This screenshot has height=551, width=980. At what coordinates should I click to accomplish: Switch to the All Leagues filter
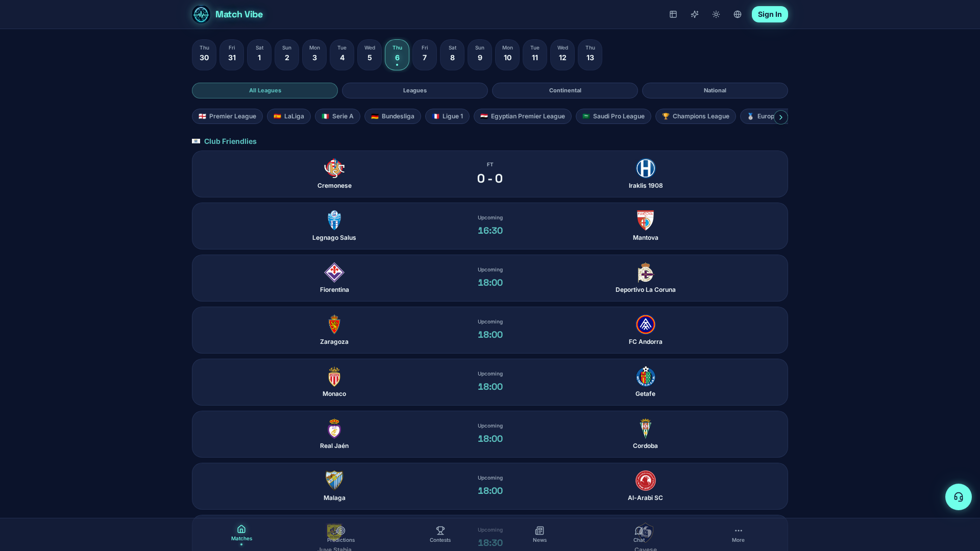click(x=265, y=90)
